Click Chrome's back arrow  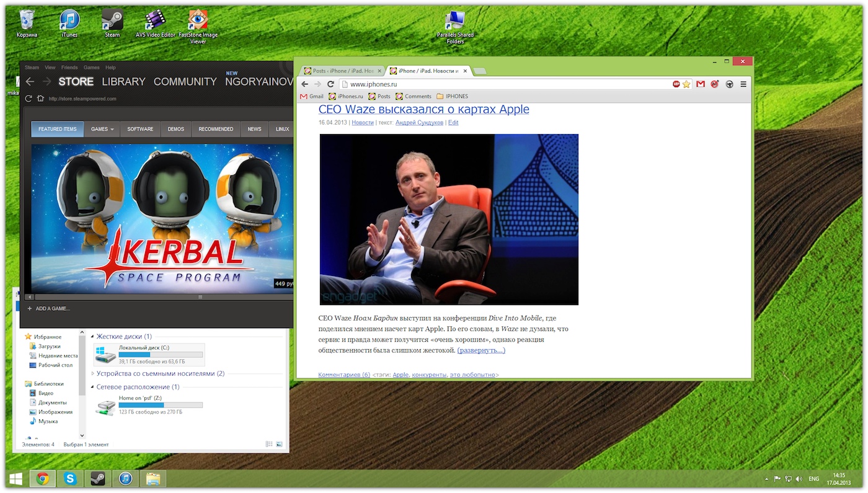(x=304, y=84)
